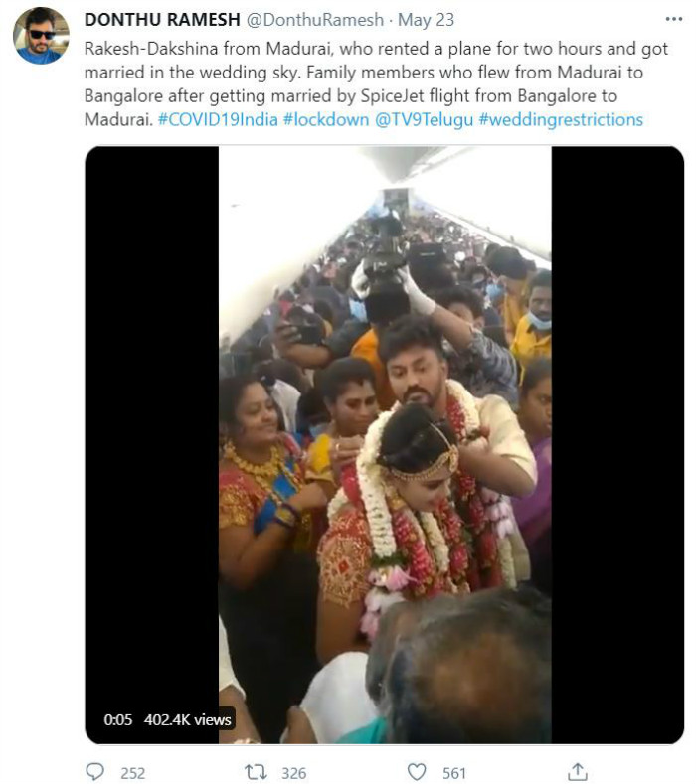The height and width of the screenshot is (784, 696).
Task: Click the 326 retweets count
Action: 293,773
